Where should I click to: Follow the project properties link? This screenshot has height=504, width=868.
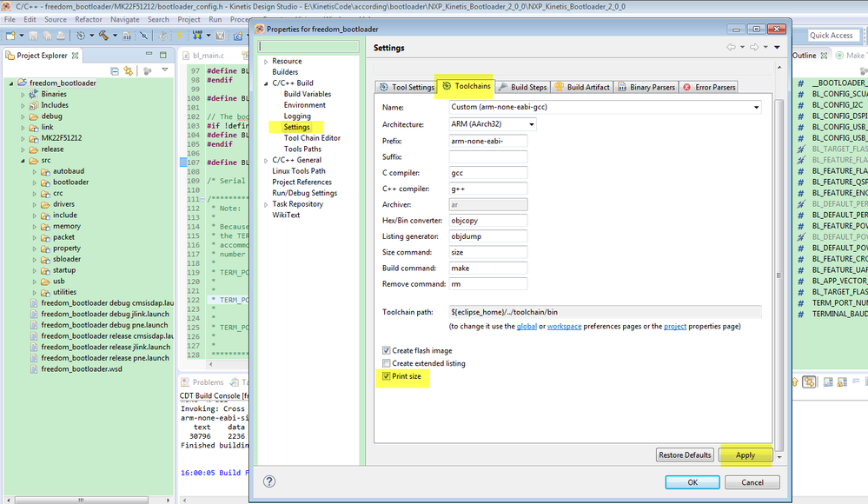(675, 326)
